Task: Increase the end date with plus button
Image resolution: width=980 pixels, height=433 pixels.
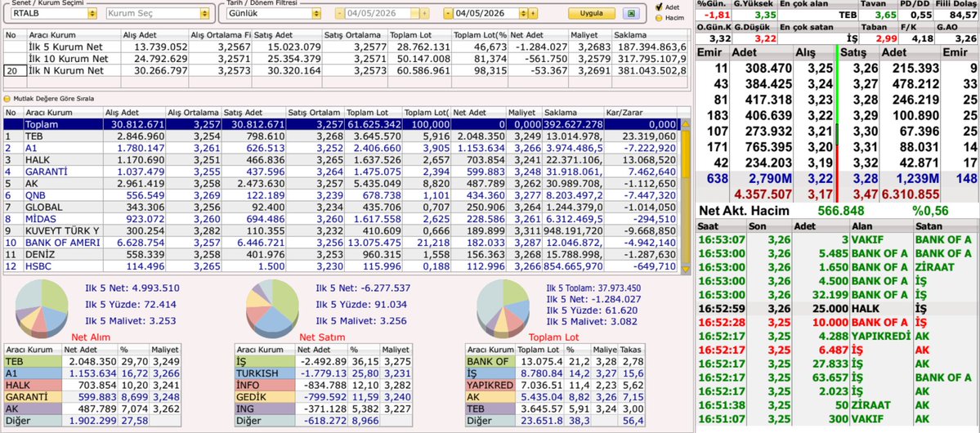Action: tap(532, 14)
